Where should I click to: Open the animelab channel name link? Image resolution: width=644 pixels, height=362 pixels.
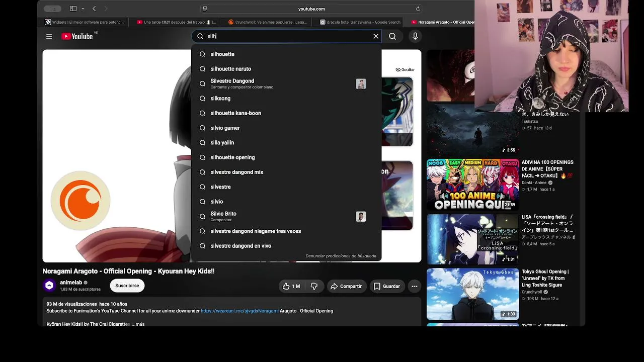pyautogui.click(x=71, y=283)
